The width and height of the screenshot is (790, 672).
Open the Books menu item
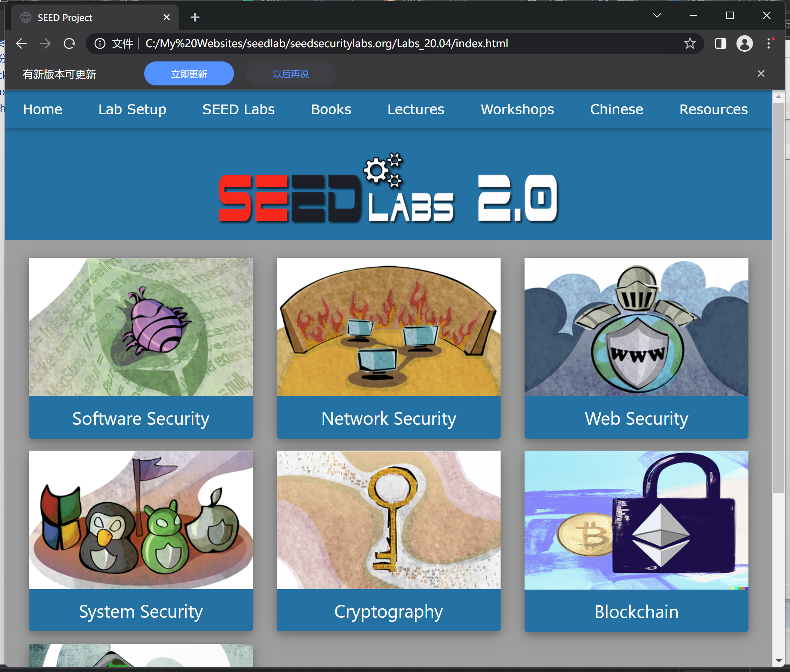(331, 109)
